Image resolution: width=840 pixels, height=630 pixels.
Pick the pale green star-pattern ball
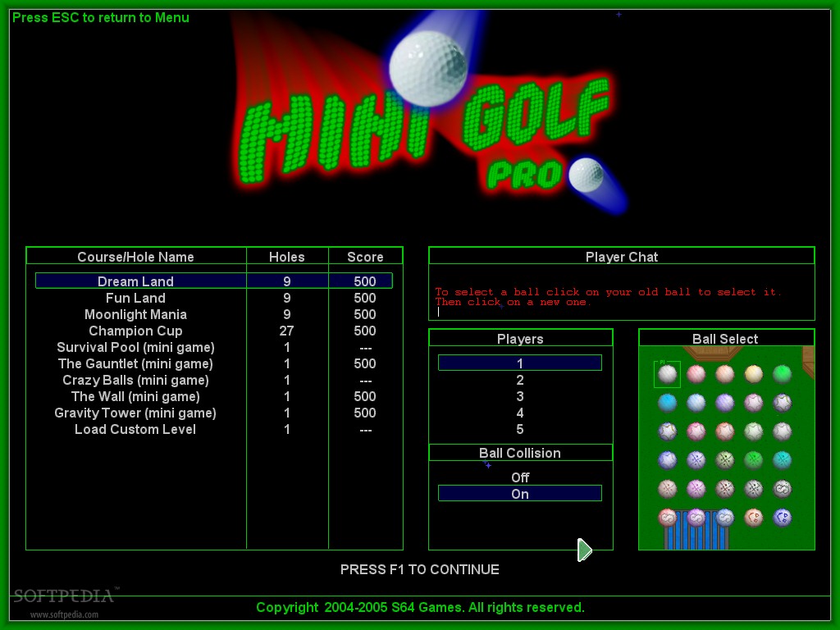(754, 431)
